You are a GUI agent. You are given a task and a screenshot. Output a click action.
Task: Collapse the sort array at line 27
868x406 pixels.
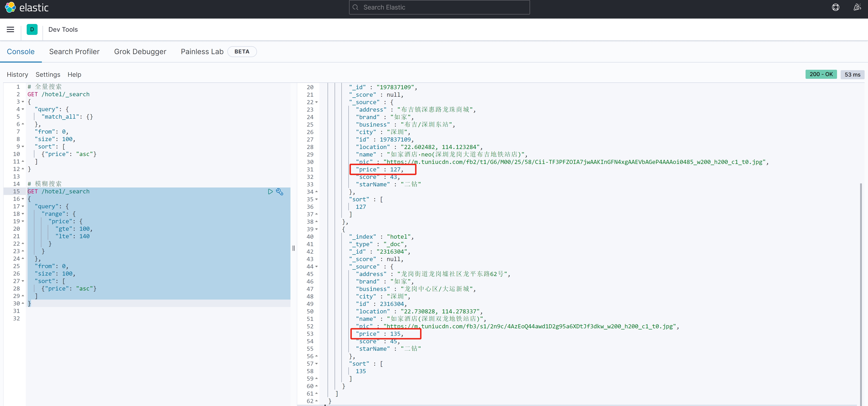[23, 281]
